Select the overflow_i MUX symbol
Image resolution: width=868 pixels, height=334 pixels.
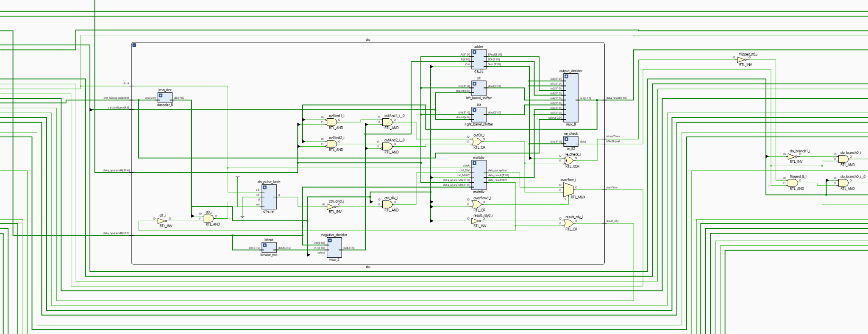568,189
